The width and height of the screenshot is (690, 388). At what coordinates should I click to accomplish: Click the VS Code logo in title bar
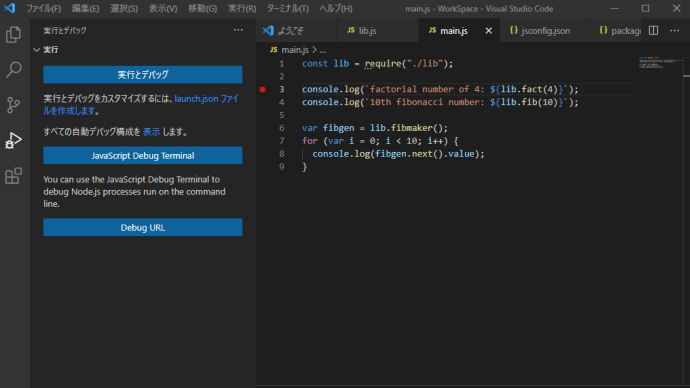pos(10,8)
